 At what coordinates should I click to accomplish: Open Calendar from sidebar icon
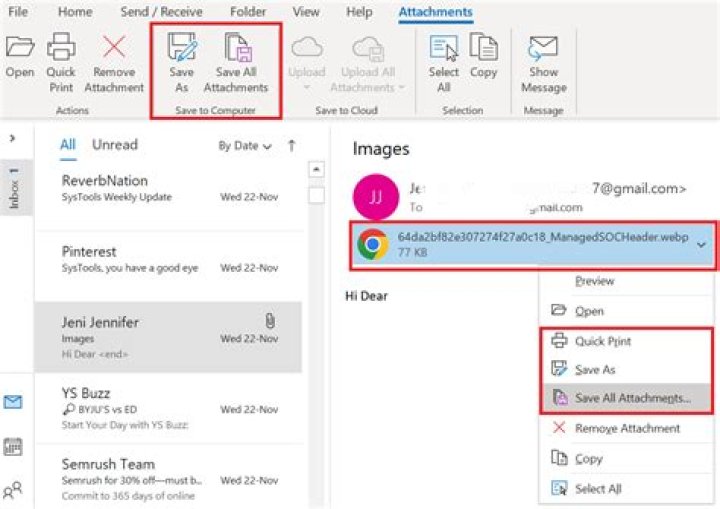[12, 446]
